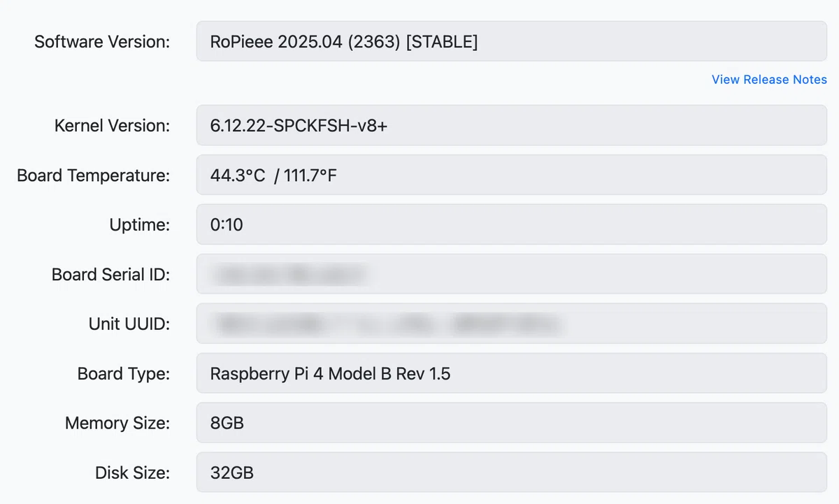The image size is (839, 504).
Task: Click the 'Uptime:' label
Action: click(x=140, y=225)
